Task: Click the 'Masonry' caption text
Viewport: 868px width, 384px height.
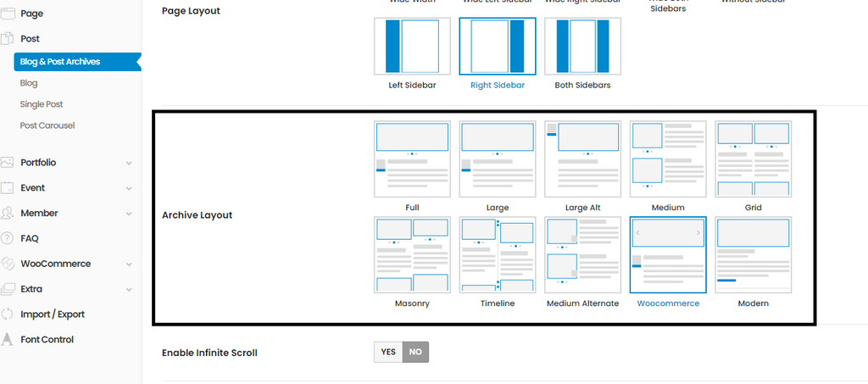Action: [412, 303]
